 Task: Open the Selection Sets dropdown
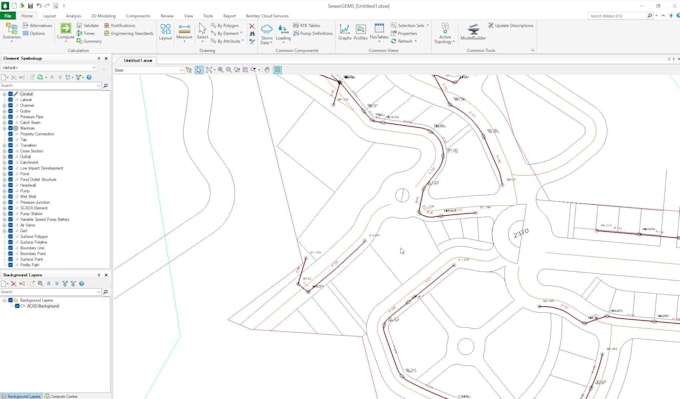[x=410, y=26]
